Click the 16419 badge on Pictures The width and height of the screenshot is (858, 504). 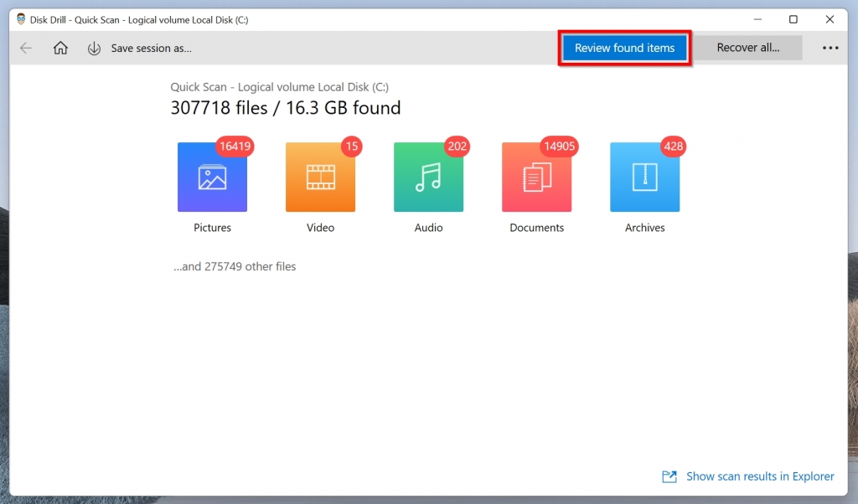click(x=235, y=147)
